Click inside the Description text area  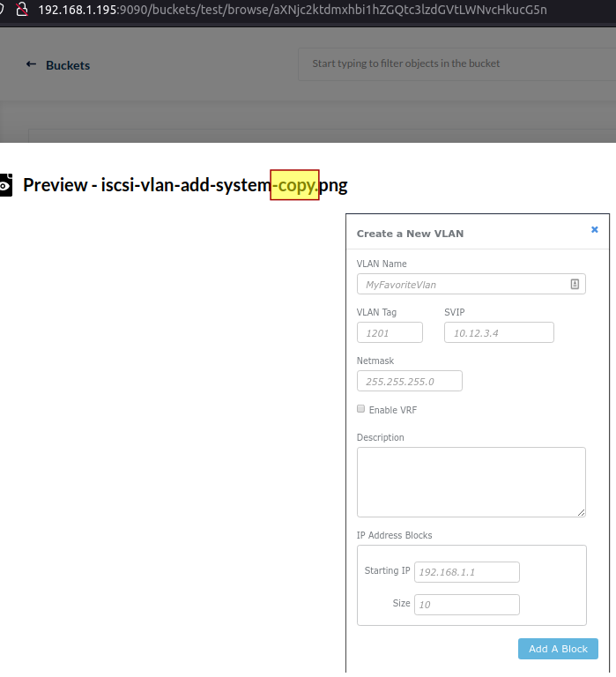point(471,482)
